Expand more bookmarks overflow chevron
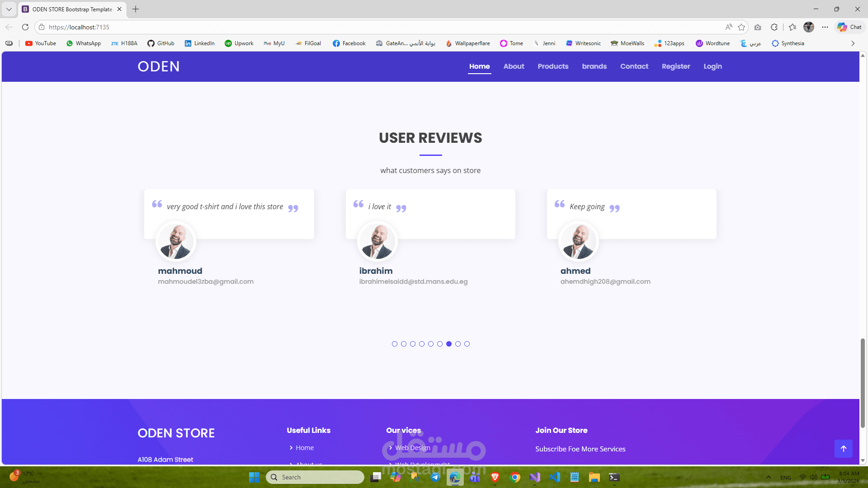This screenshot has height=488, width=868. click(853, 43)
